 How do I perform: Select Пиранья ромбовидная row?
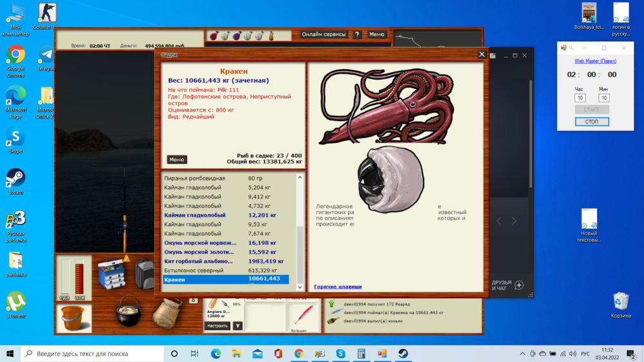point(226,178)
